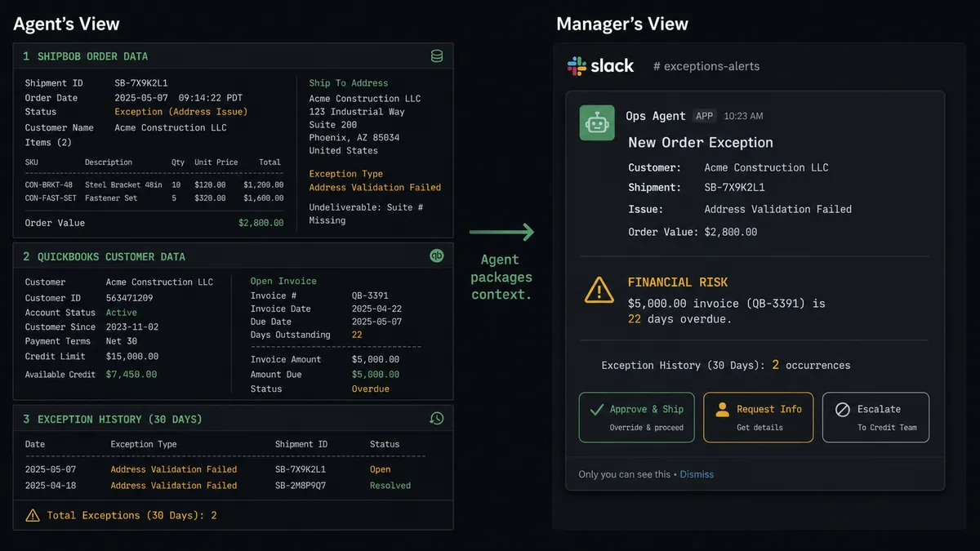Click the Approve & Ship button
The width and height of the screenshot is (980, 551).
pyautogui.click(x=637, y=417)
